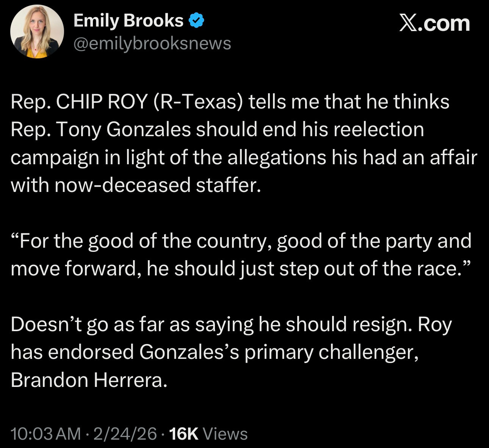Viewport: 489px width, 448px height.
Task: Click the phrase "now-deceased staffer"
Action: pos(157,185)
